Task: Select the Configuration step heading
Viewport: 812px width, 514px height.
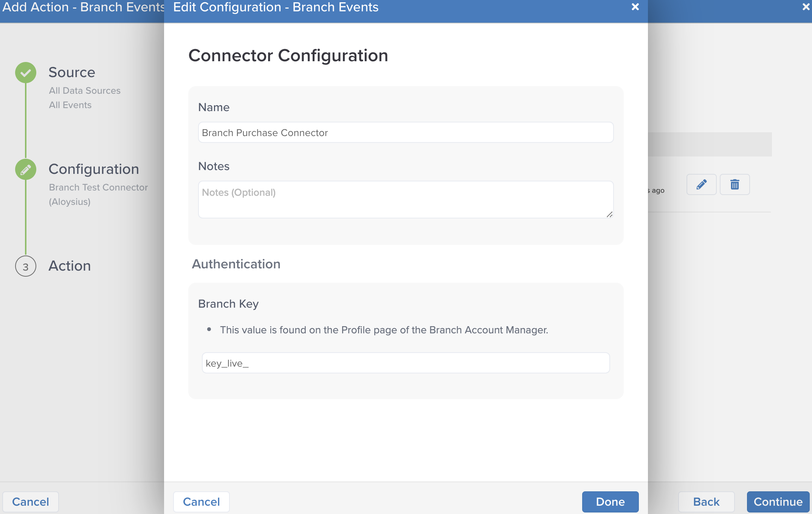Action: coord(94,169)
